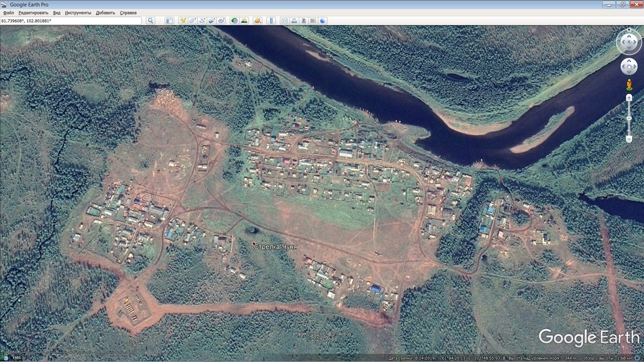
Task: Open the Вид menu
Action: [56, 12]
